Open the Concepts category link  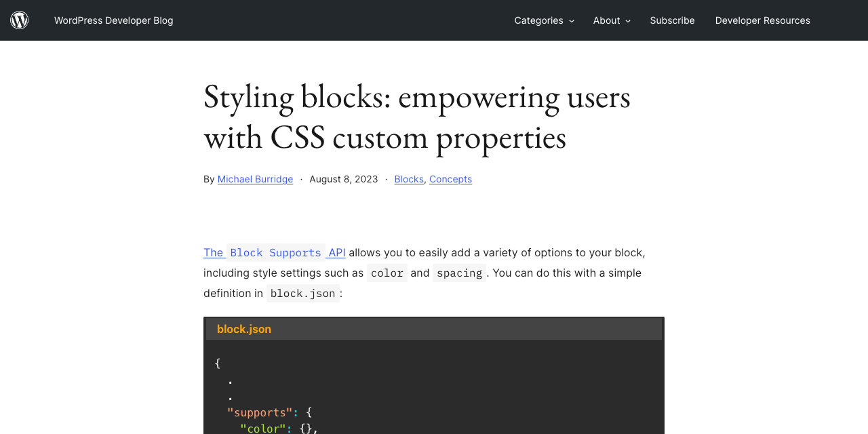(450, 179)
